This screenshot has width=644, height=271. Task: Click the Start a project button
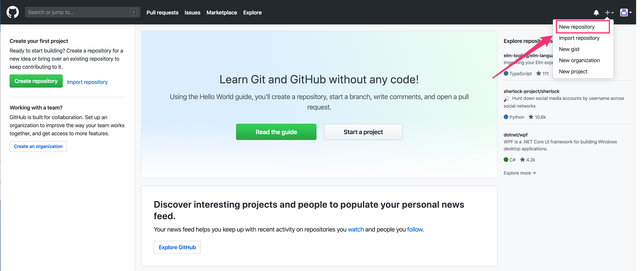pos(363,132)
